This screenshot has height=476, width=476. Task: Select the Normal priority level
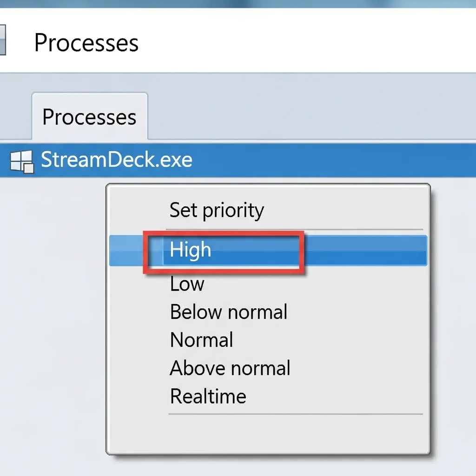point(202,340)
